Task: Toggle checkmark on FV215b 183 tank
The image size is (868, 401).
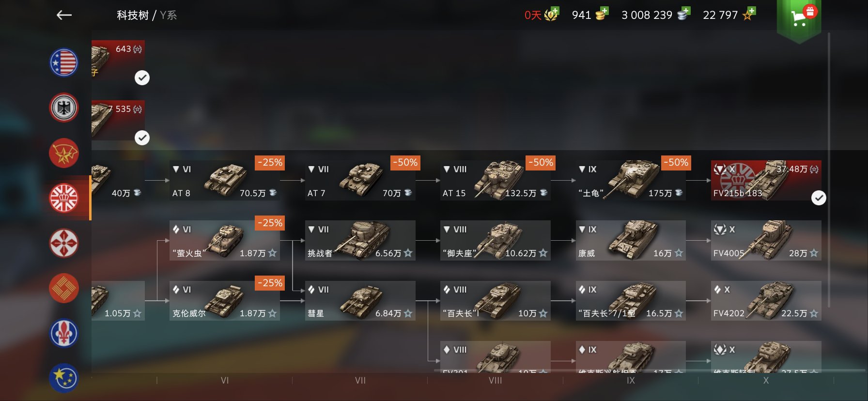Action: point(819,198)
